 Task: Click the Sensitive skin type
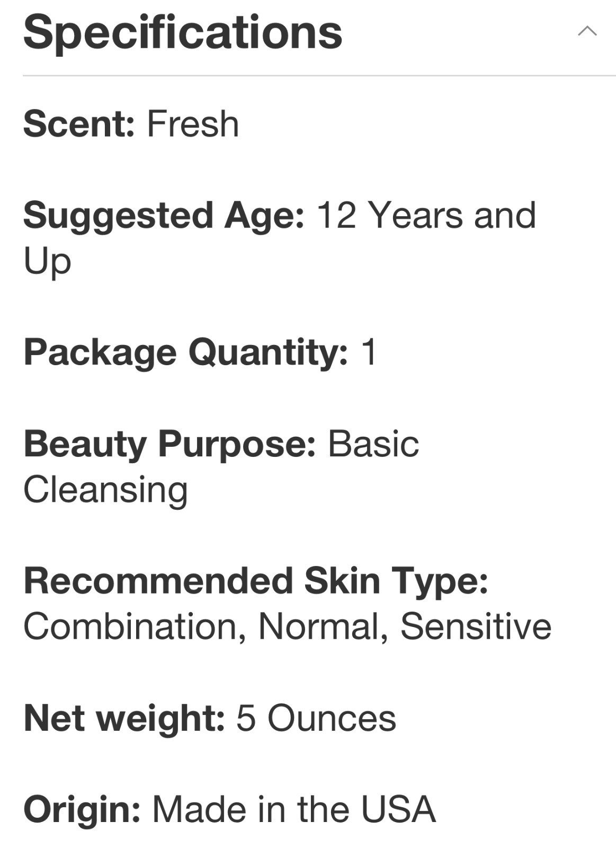click(476, 626)
